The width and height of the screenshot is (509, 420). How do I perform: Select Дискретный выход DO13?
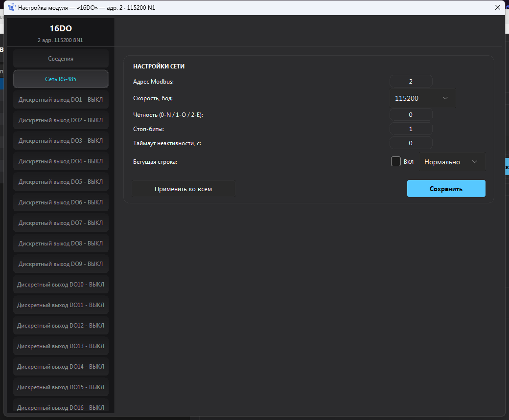click(61, 346)
